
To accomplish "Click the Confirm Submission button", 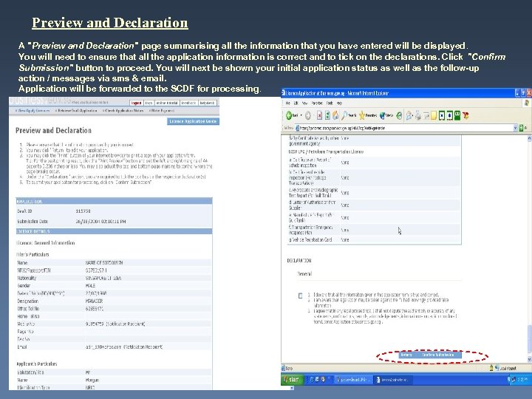I will click(438, 355).
